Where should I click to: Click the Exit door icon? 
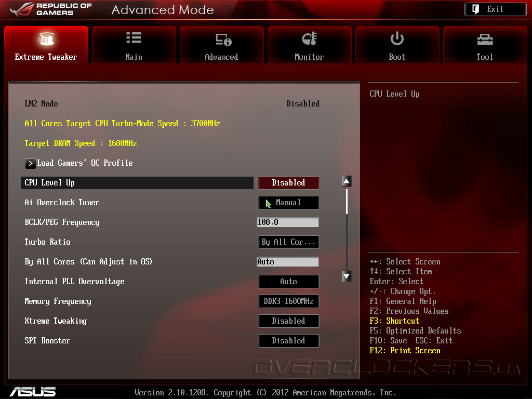[476, 9]
